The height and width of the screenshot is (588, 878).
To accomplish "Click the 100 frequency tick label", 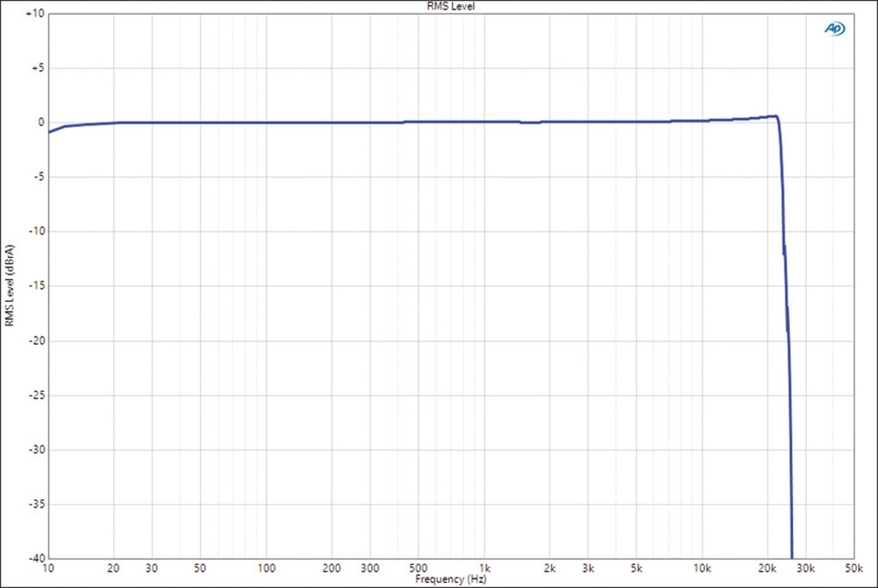I will click(266, 568).
